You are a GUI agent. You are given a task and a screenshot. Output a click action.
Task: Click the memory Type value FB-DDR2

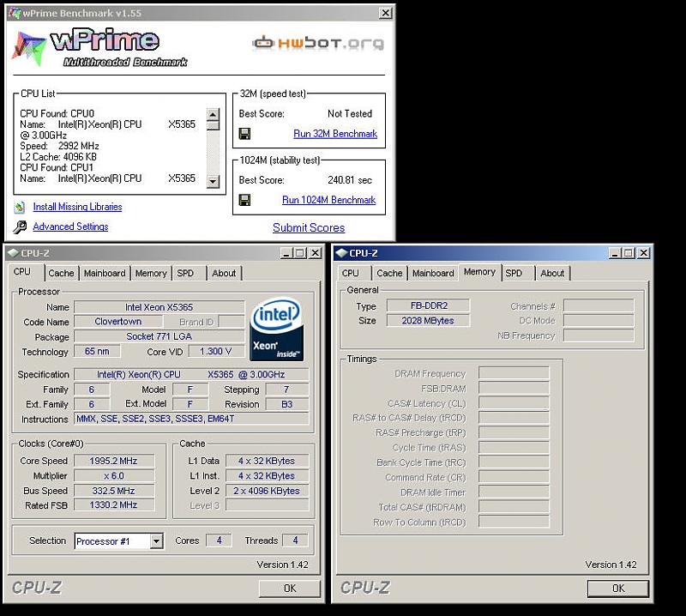pos(428,305)
